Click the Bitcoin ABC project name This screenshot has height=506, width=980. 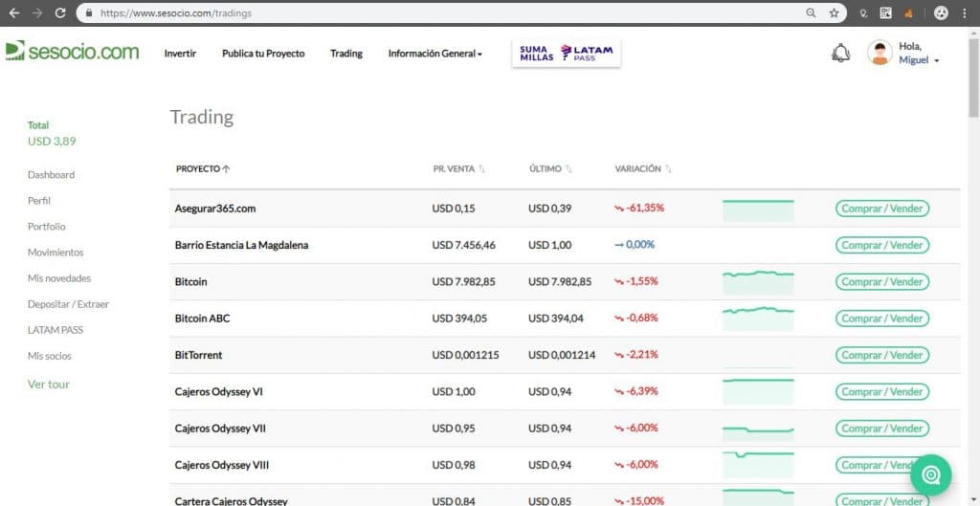[203, 319]
